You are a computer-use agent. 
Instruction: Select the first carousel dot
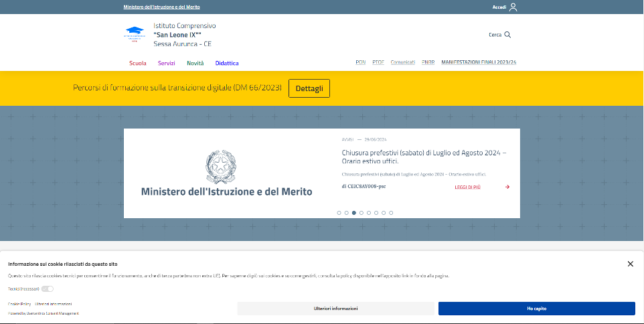pyautogui.click(x=339, y=213)
